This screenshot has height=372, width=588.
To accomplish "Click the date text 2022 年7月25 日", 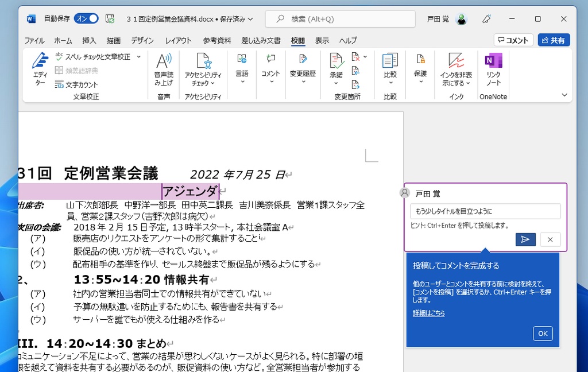I will point(237,175).
